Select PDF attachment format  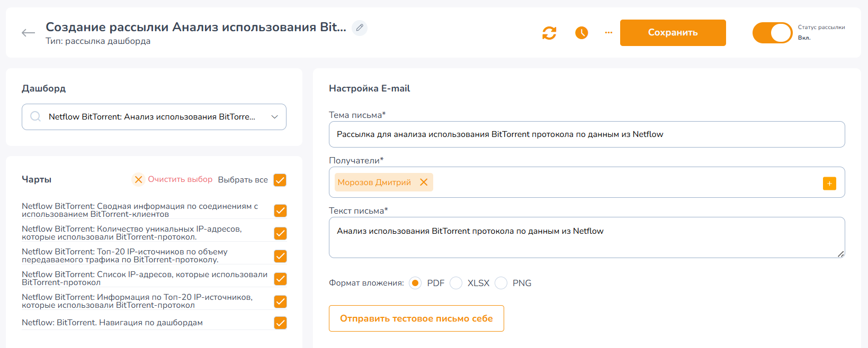click(415, 283)
